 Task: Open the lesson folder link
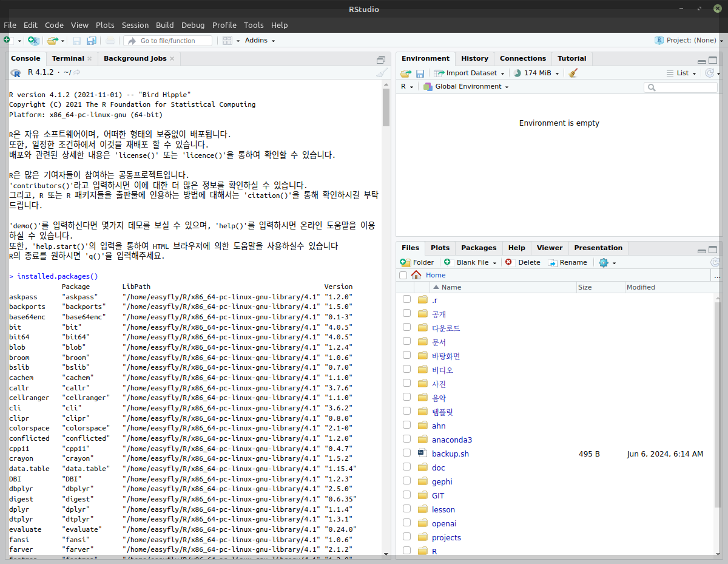click(443, 509)
